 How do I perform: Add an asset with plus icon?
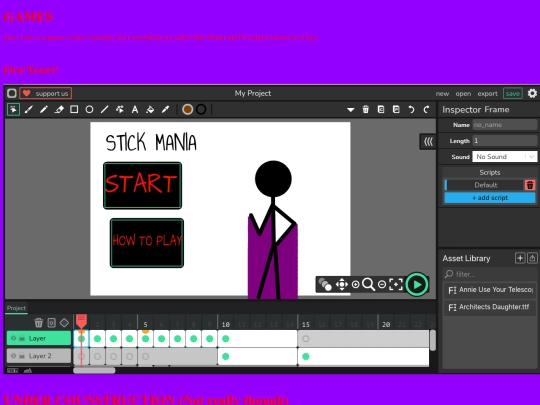point(520,258)
